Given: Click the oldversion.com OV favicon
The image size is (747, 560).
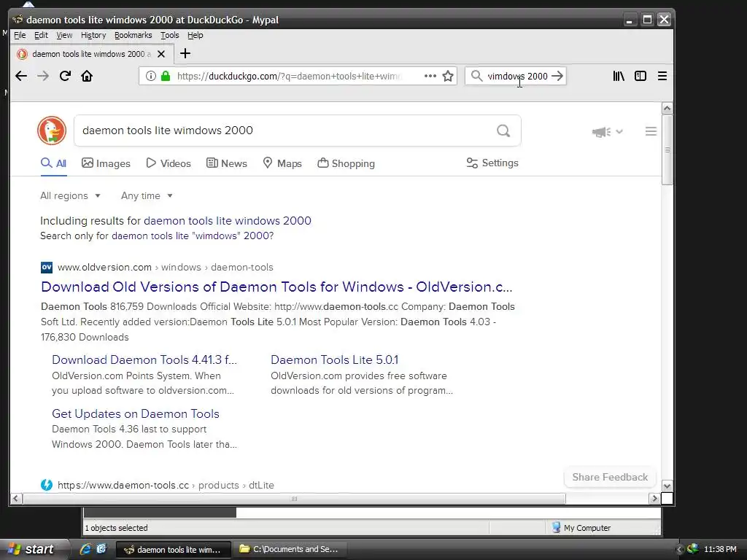Looking at the screenshot, I should [x=47, y=267].
